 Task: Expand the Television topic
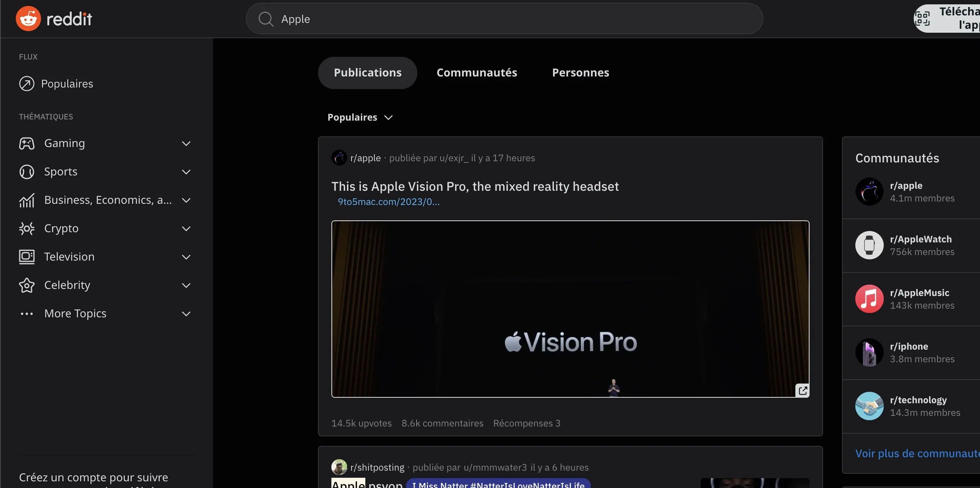pyautogui.click(x=186, y=257)
